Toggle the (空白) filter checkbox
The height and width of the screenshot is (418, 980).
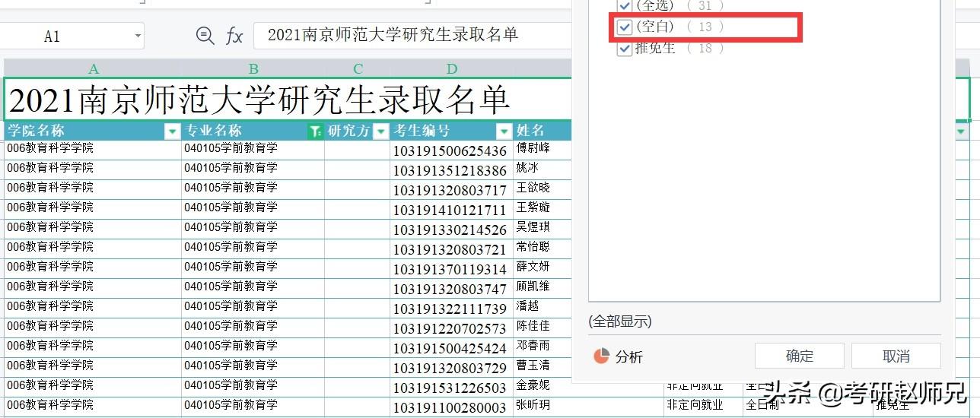coord(625,27)
